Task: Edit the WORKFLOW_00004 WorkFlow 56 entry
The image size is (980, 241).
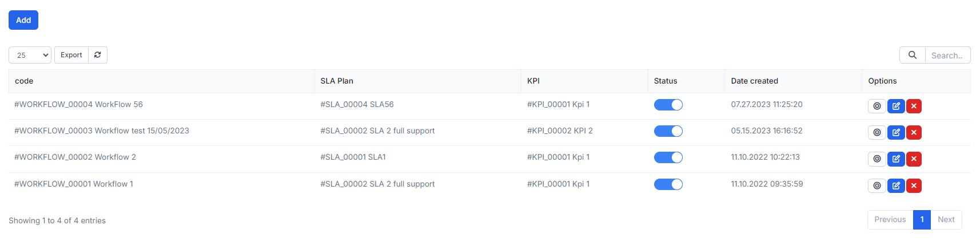Action: (x=896, y=106)
